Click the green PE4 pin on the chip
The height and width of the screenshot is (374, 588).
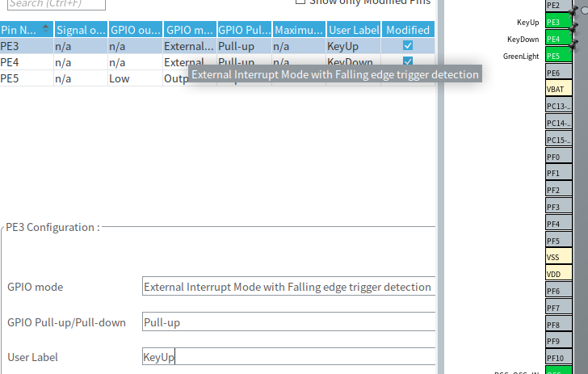[558, 39]
